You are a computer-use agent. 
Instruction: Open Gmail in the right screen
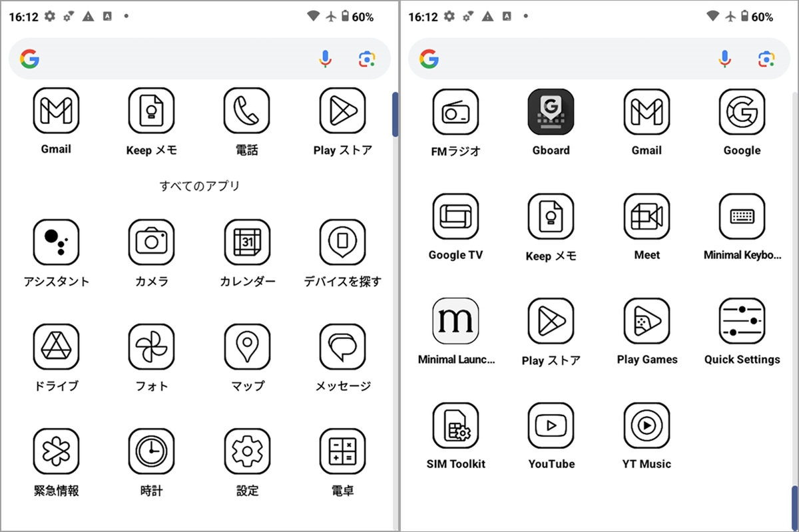647,112
